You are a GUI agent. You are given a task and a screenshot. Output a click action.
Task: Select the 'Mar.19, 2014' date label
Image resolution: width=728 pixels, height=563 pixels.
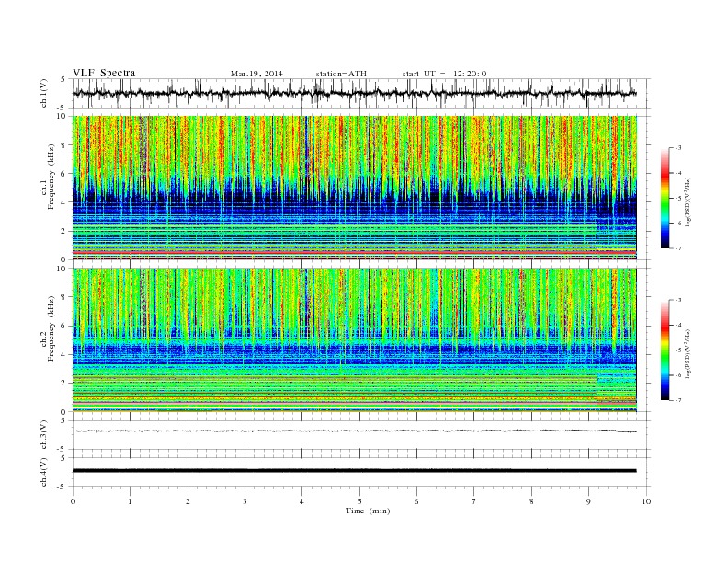tap(256, 74)
